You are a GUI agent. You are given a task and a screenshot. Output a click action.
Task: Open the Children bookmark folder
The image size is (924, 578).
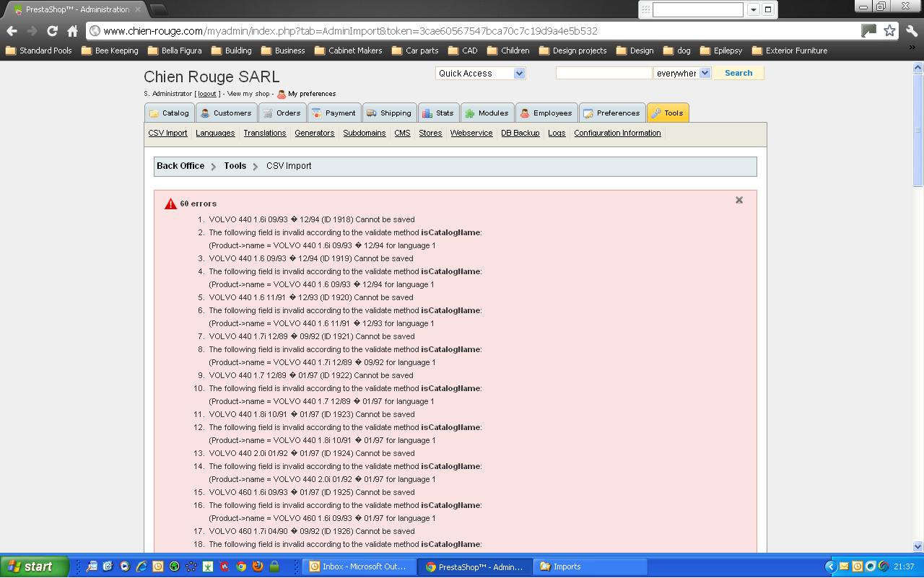coord(508,51)
